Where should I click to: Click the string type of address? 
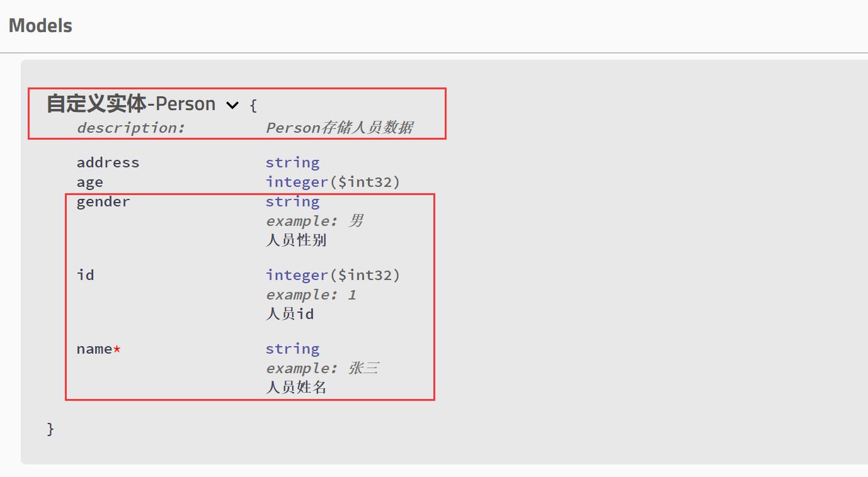click(x=292, y=162)
